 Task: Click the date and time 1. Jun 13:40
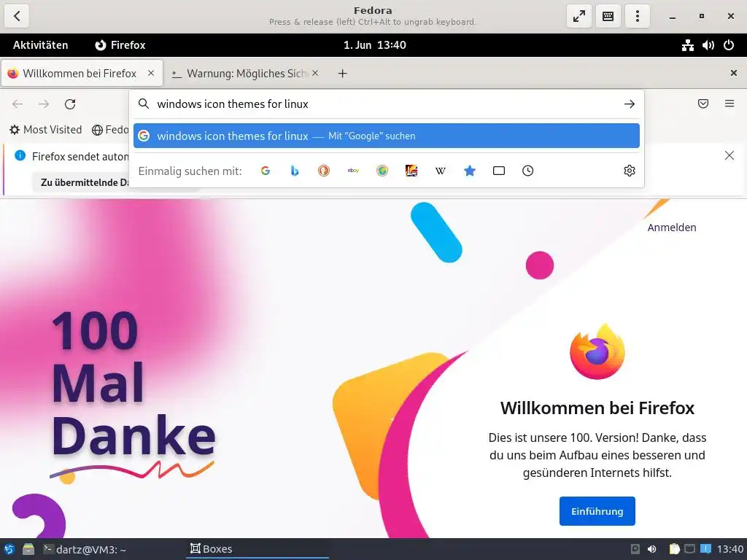(374, 45)
